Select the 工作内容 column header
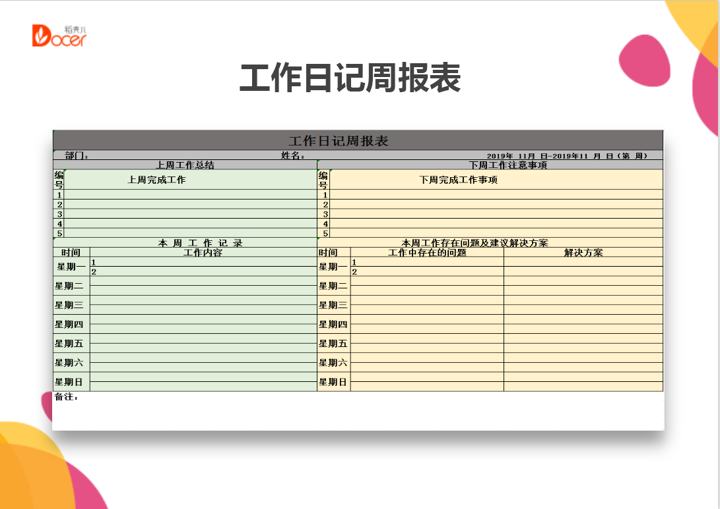The width and height of the screenshot is (720, 509). (x=203, y=253)
